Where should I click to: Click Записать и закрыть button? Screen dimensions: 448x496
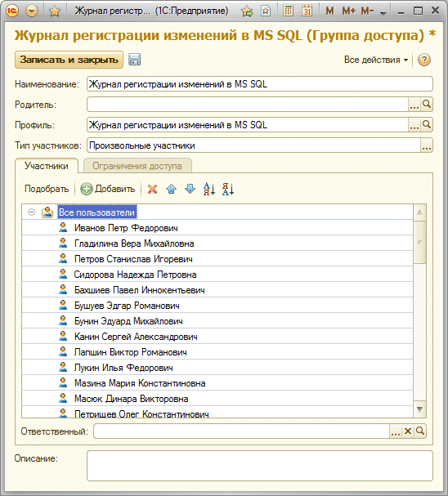69,60
